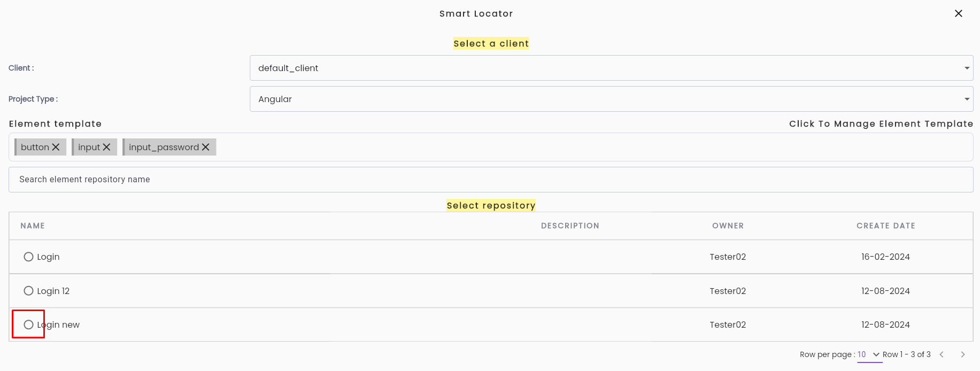
Task: Sort by the NAME column header
Action: 33,226
